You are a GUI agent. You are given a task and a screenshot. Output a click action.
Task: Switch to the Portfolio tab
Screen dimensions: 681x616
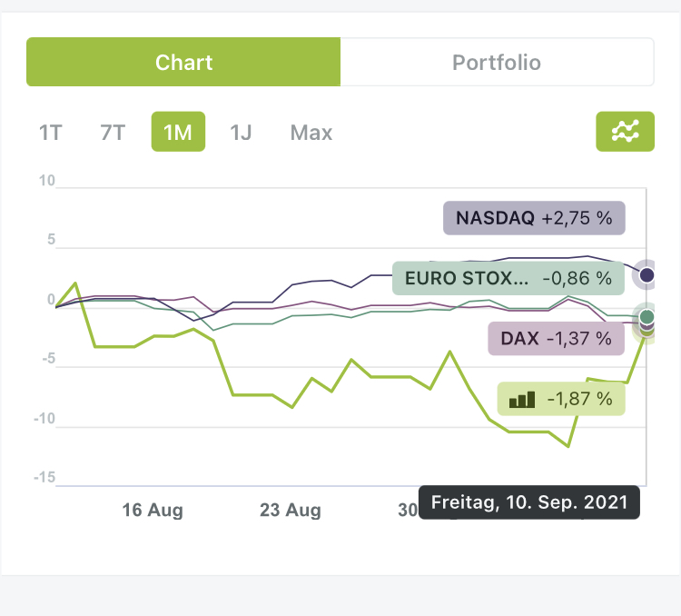point(497,62)
